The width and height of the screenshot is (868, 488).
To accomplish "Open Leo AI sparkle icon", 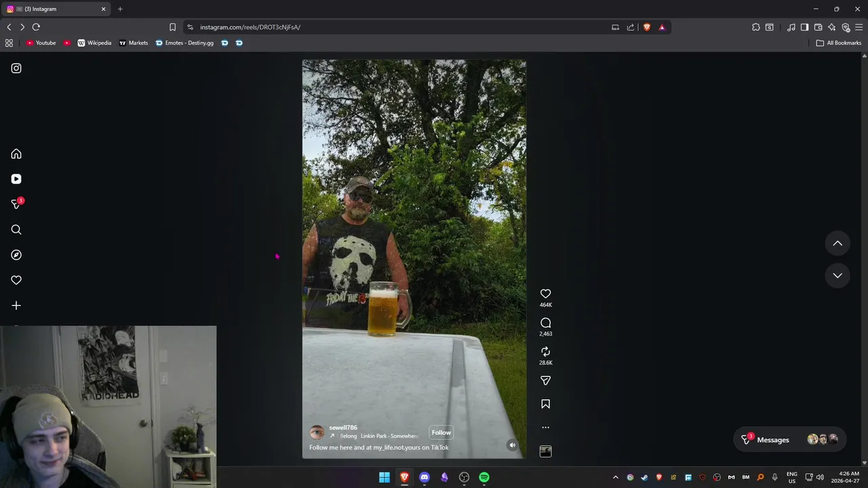I will click(x=832, y=27).
